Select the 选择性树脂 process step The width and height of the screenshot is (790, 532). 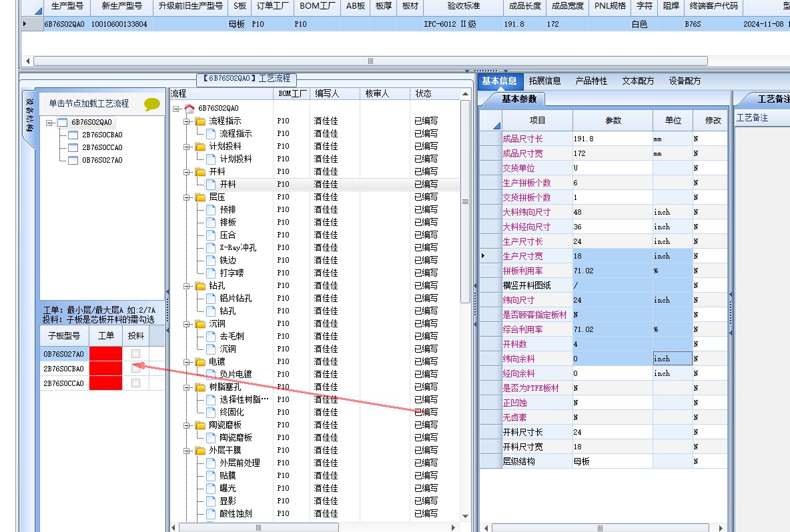click(x=244, y=399)
